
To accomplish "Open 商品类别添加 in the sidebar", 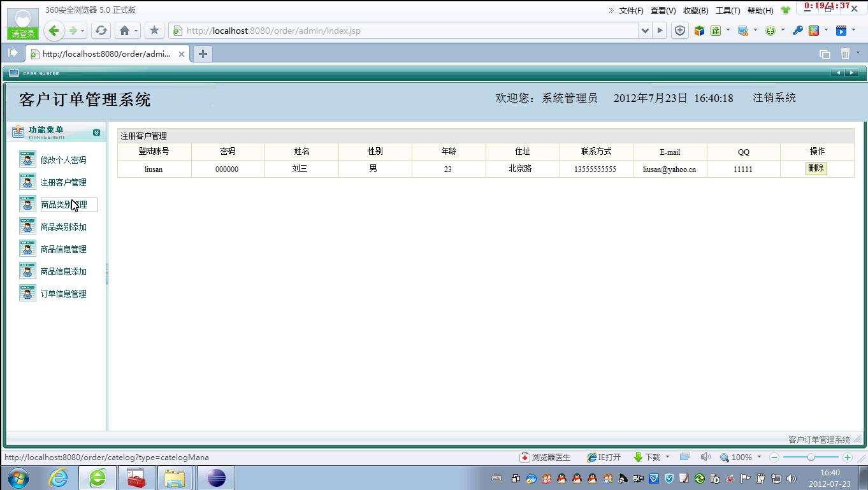I will (x=63, y=227).
